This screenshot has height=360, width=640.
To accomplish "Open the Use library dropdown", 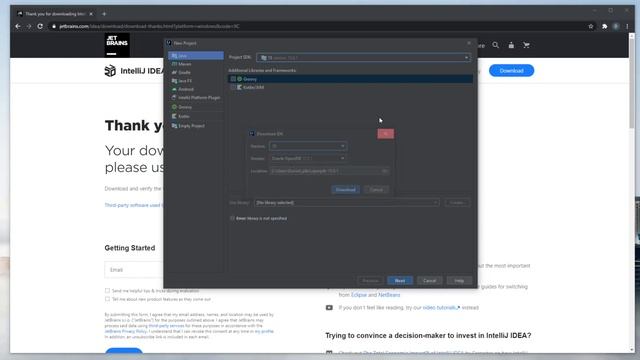I will [x=347, y=202].
